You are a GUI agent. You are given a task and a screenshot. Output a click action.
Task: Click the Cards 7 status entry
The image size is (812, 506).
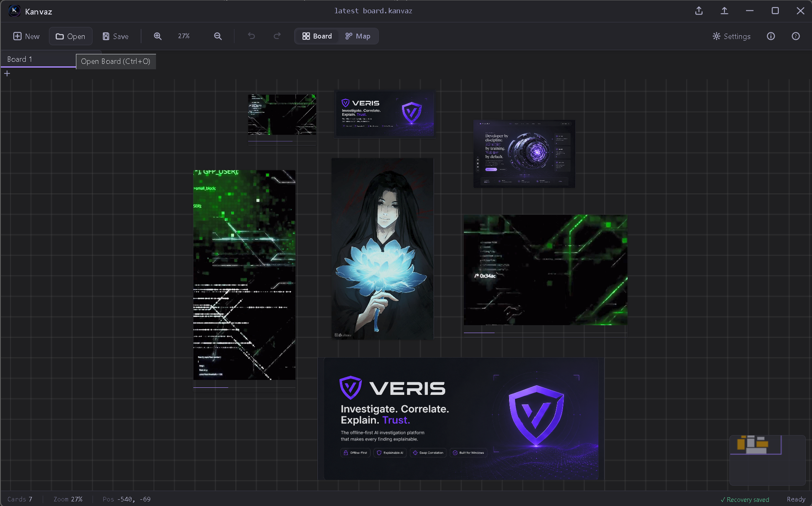point(20,499)
